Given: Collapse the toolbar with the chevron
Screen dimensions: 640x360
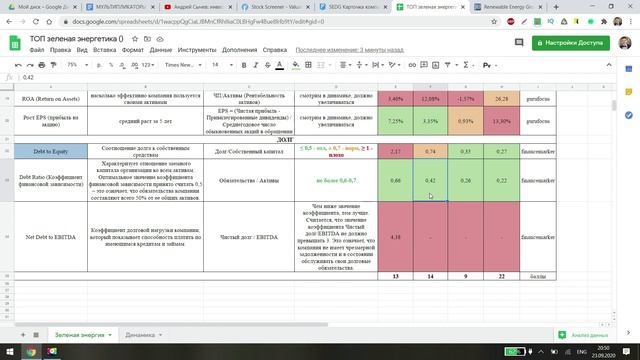Looking at the screenshot, I should pos(609,65).
